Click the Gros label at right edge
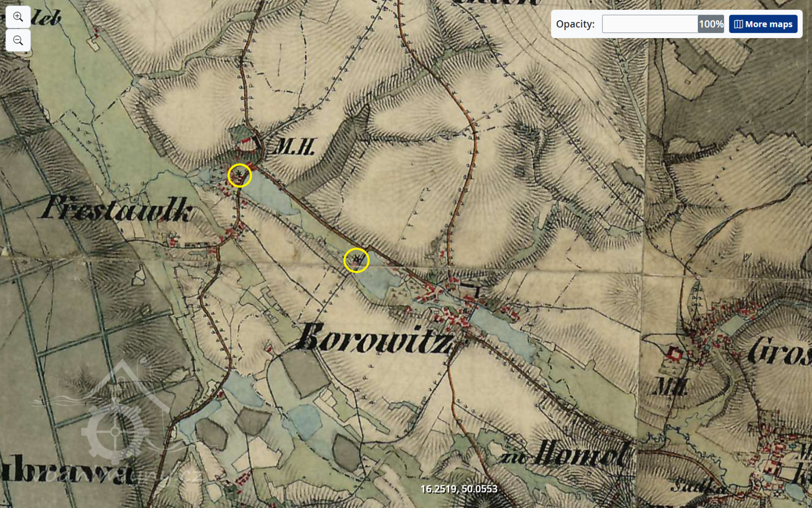The height and width of the screenshot is (508, 812). click(779, 351)
